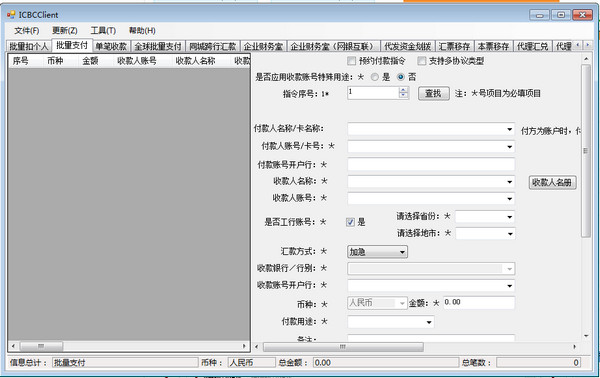Screen dimensions: 600x378
Task: Click the 金额 input field
Action: (479, 303)
